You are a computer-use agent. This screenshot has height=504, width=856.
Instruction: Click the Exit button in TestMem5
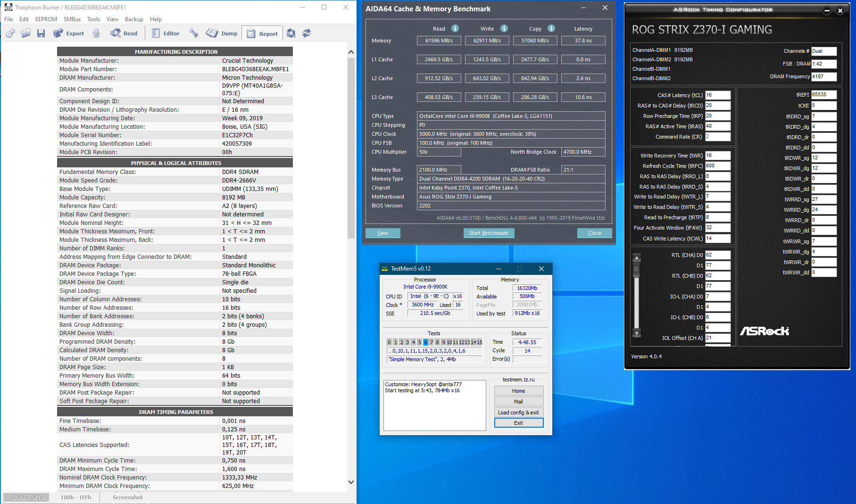(519, 423)
